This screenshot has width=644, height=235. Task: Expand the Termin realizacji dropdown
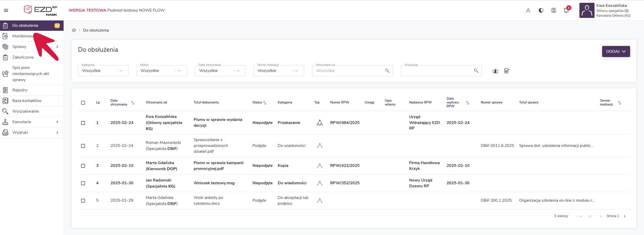tap(279, 71)
